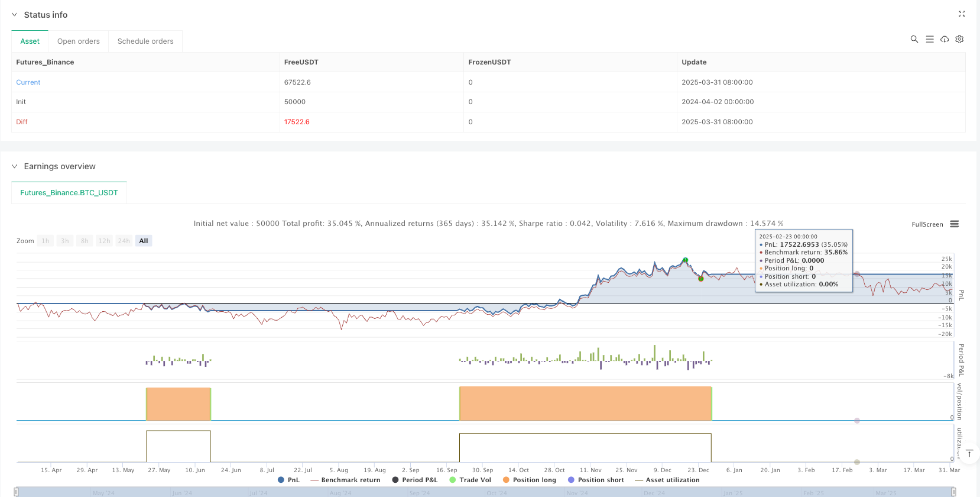Click the scroll-to-top arrow button

(x=969, y=454)
